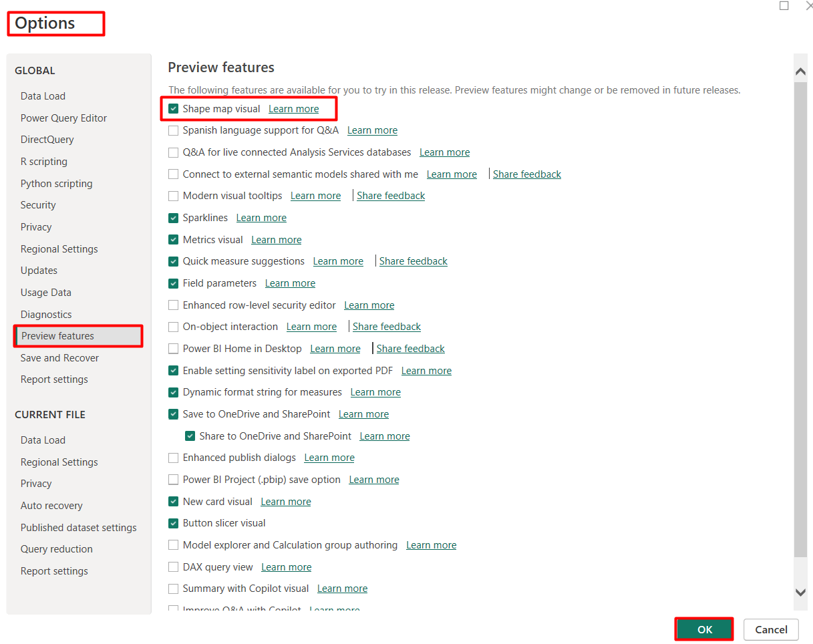813x644 pixels.
Task: Open Share feedback for Quick measure suggestions
Action: 413,261
